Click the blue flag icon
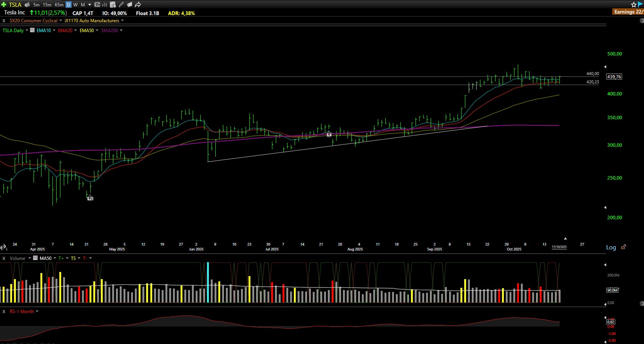644x344 pixels. pos(641,4)
